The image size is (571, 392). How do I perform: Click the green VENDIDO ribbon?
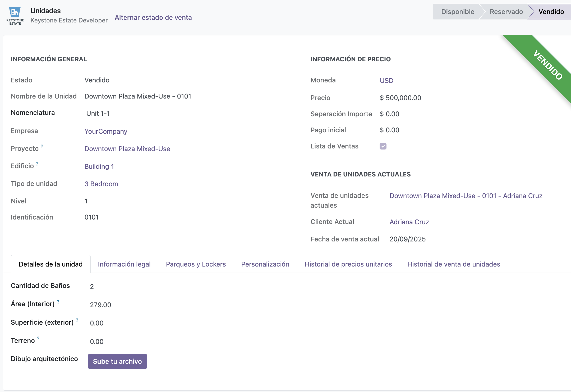pyautogui.click(x=547, y=65)
